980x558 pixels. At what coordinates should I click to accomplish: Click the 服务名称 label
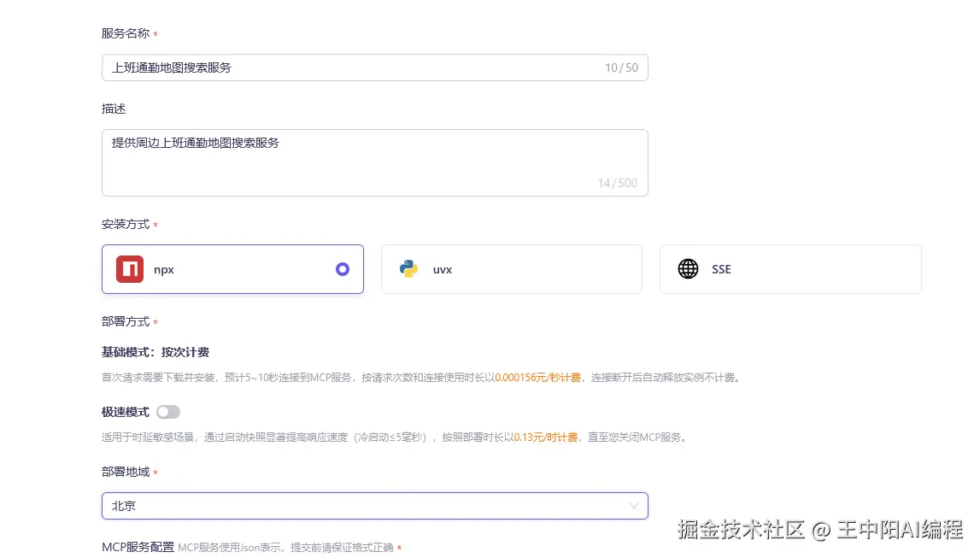126,33
